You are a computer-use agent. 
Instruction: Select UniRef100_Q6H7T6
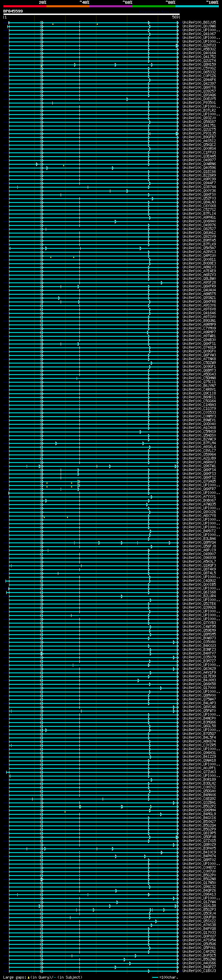[x=199, y=88]
